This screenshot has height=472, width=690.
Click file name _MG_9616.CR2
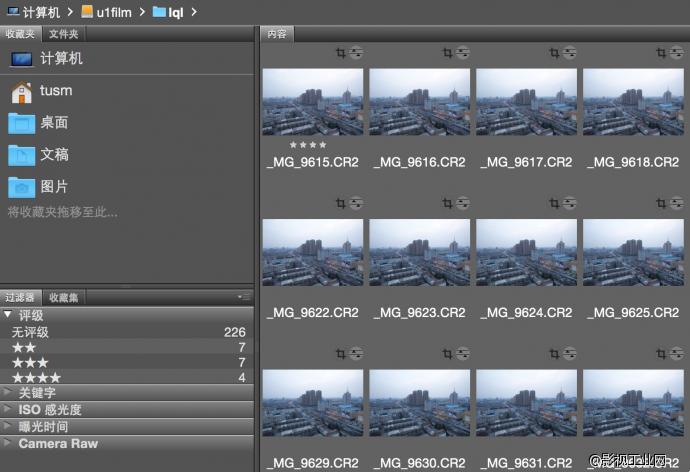(419, 162)
